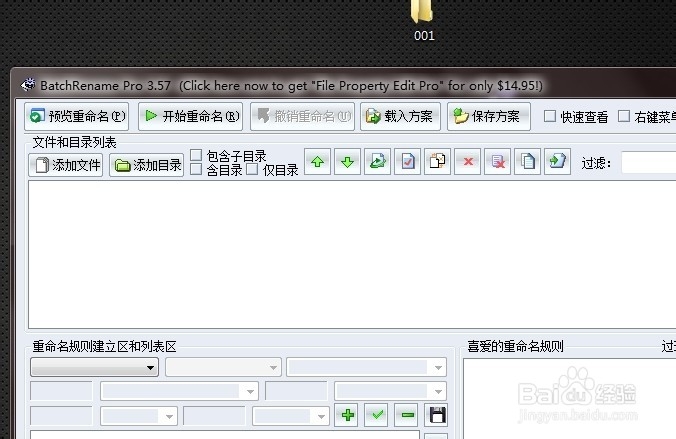Click the BatchRename app icon in title bar
676x439 pixels.
(28, 85)
